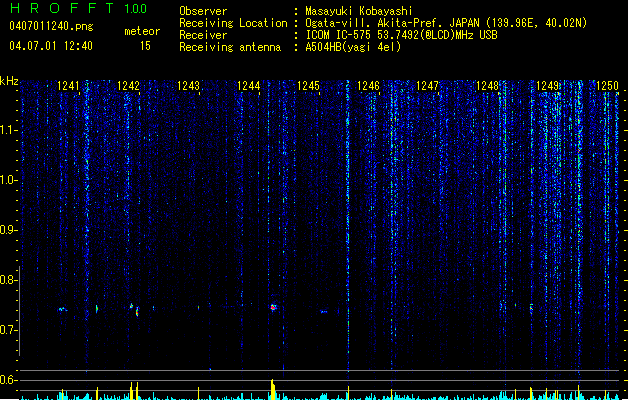
Task: Click the kHz axis unit label
Action: 9,81
